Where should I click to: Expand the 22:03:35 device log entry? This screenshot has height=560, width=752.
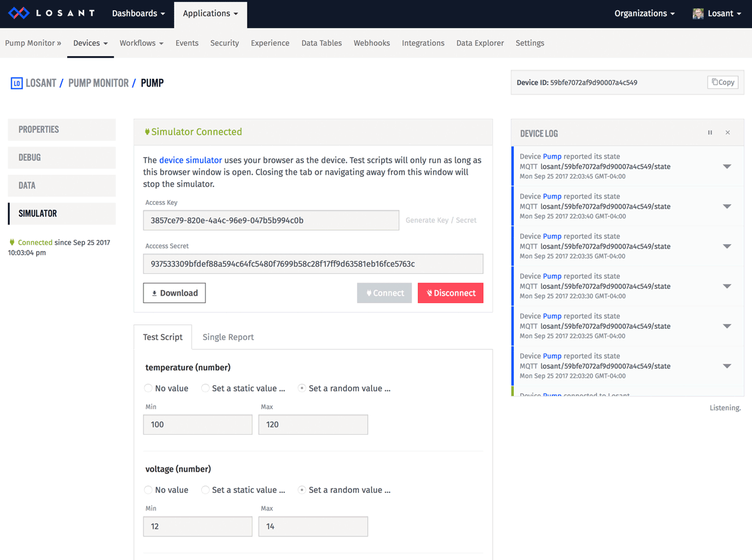point(727,246)
